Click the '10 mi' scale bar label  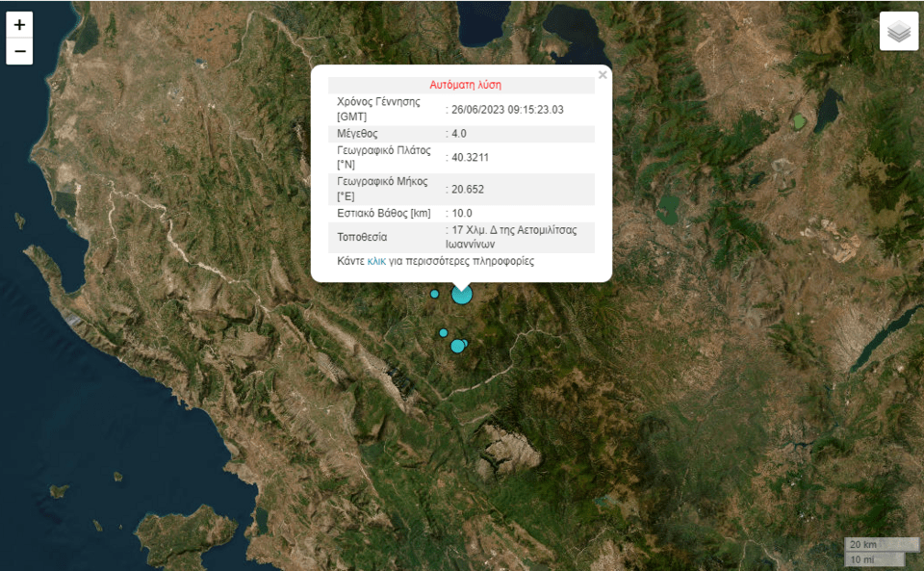862,559
